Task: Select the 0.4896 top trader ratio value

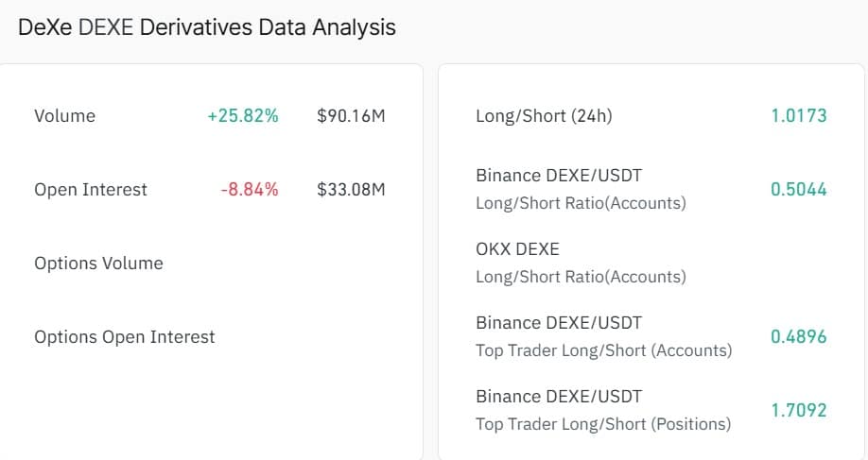Action: tap(799, 337)
